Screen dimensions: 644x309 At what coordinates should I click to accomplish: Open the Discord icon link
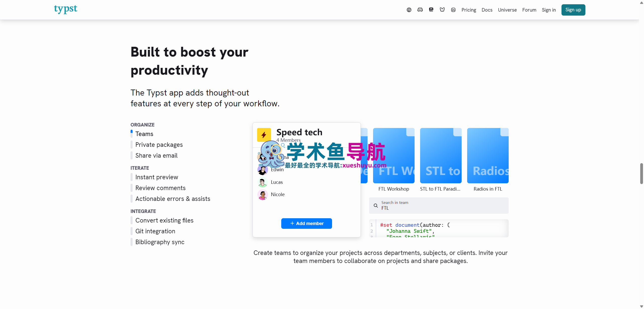[420, 10]
